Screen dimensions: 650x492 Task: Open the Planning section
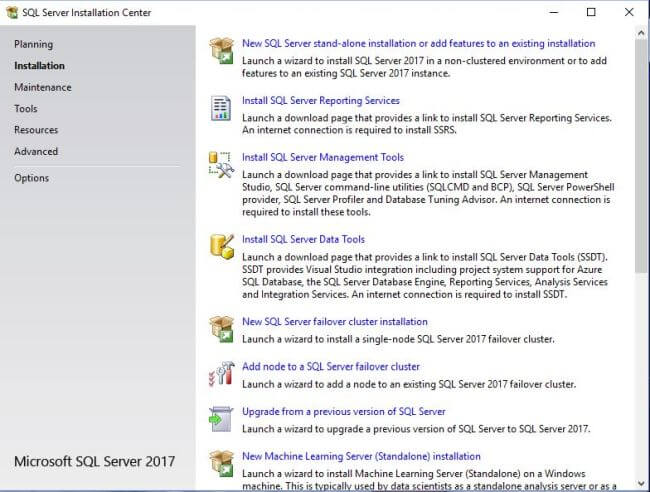click(x=34, y=44)
